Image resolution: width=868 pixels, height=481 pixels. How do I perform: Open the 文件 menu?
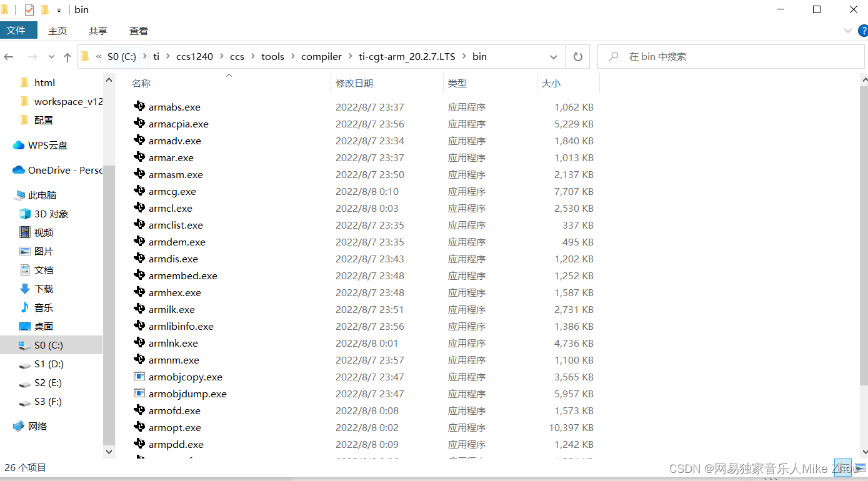[19, 31]
